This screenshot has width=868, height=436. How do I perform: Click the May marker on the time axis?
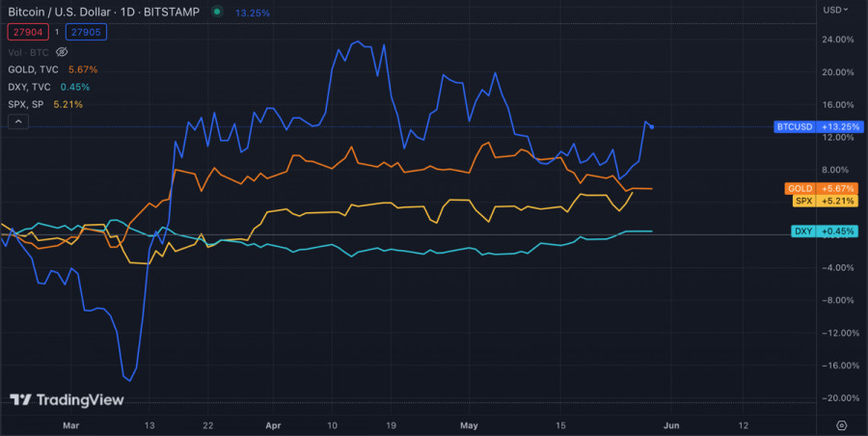click(x=469, y=424)
